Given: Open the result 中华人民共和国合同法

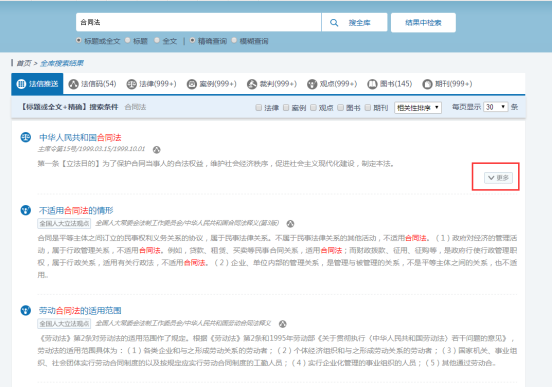Looking at the screenshot, I should point(80,137).
